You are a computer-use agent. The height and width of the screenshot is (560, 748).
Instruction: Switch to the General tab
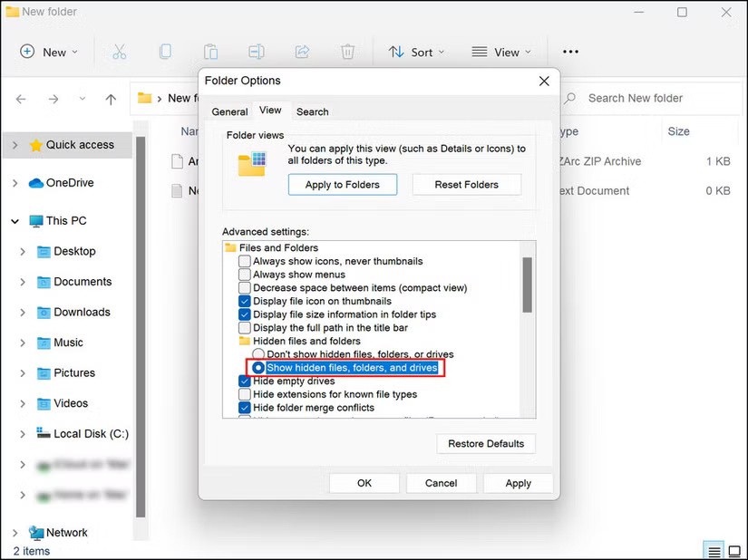coord(229,111)
